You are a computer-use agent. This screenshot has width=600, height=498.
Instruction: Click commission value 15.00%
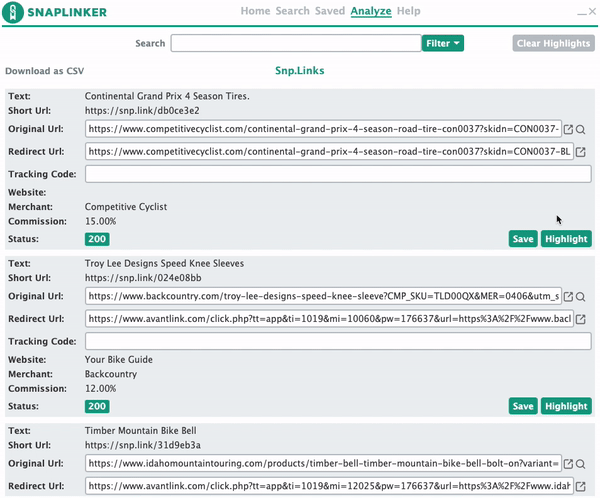pyautogui.click(x=100, y=222)
